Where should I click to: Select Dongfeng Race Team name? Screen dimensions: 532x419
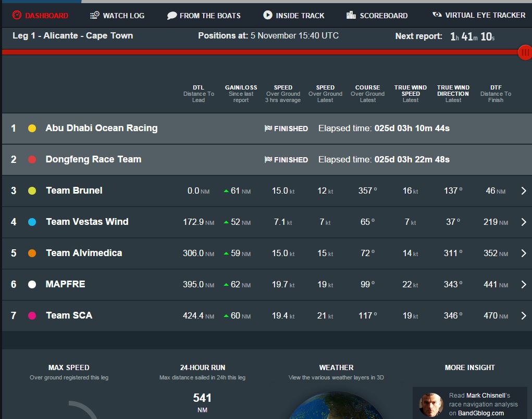93,159
